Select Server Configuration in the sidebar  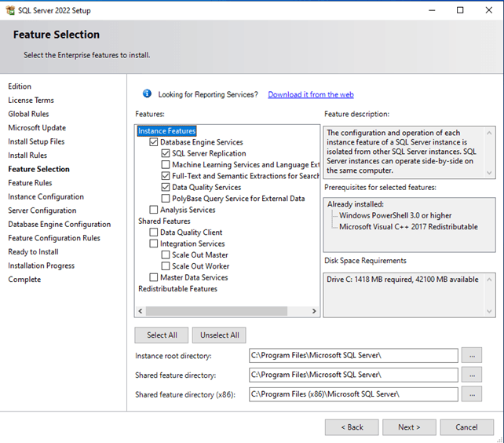click(x=42, y=211)
